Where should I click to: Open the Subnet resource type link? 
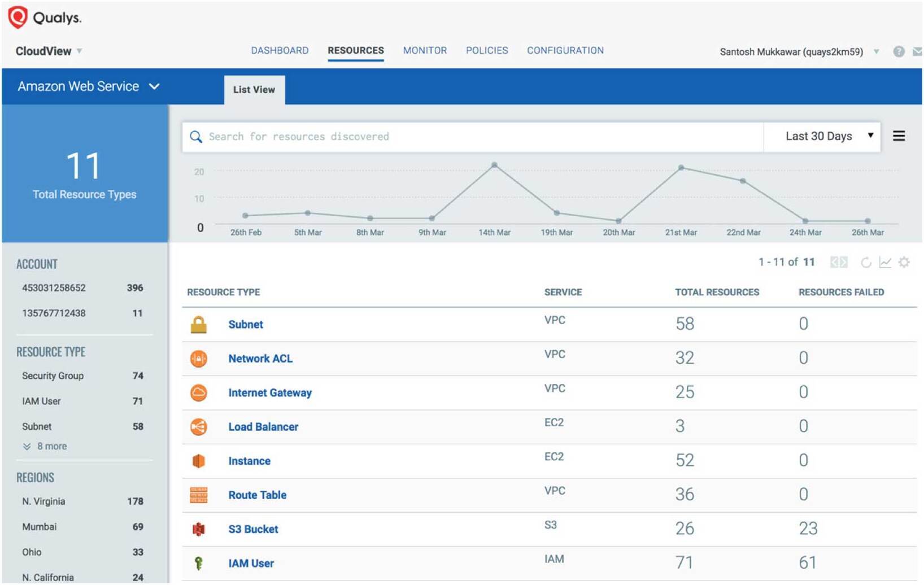click(246, 325)
